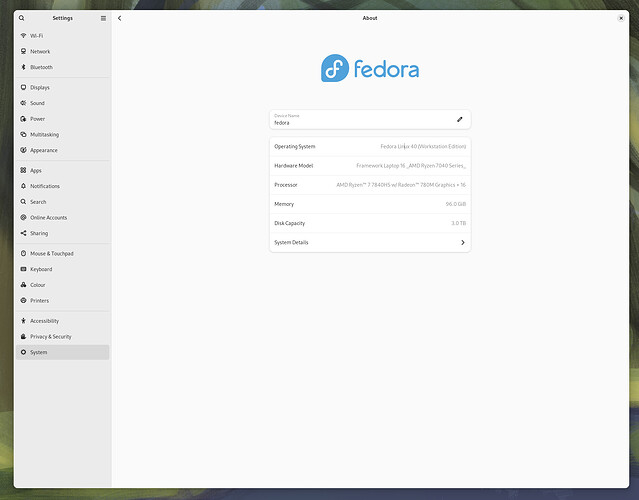
Task: Select the Printers label
Action: 40,301
